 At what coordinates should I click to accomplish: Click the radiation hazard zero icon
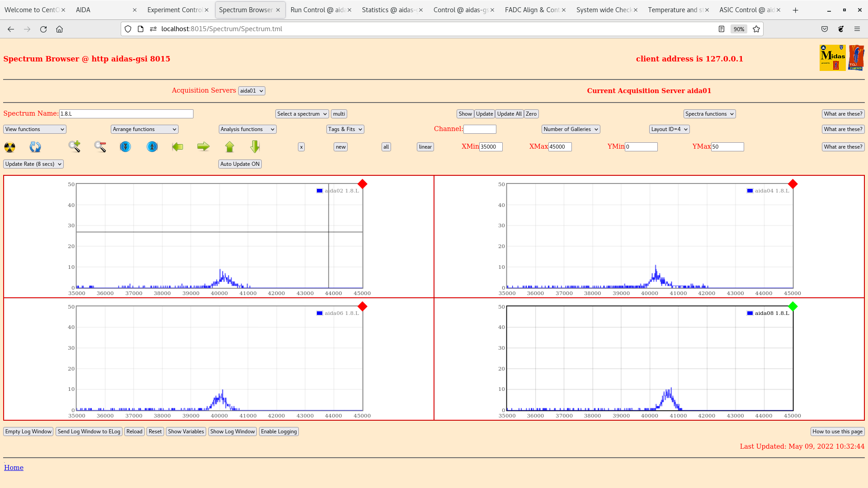(x=9, y=147)
